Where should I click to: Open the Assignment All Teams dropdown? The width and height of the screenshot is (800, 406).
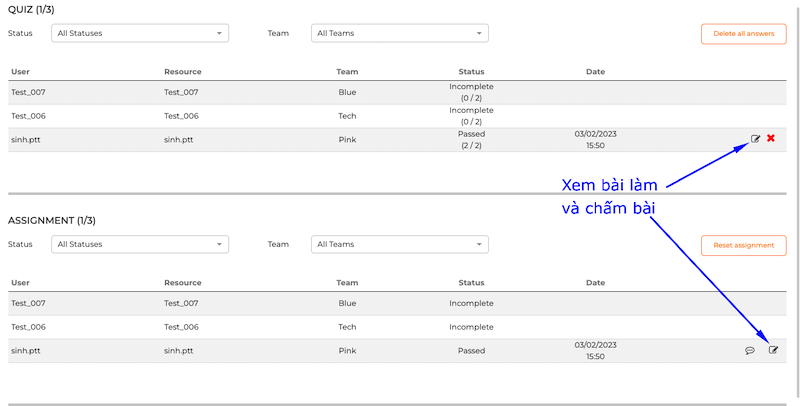[x=399, y=244]
